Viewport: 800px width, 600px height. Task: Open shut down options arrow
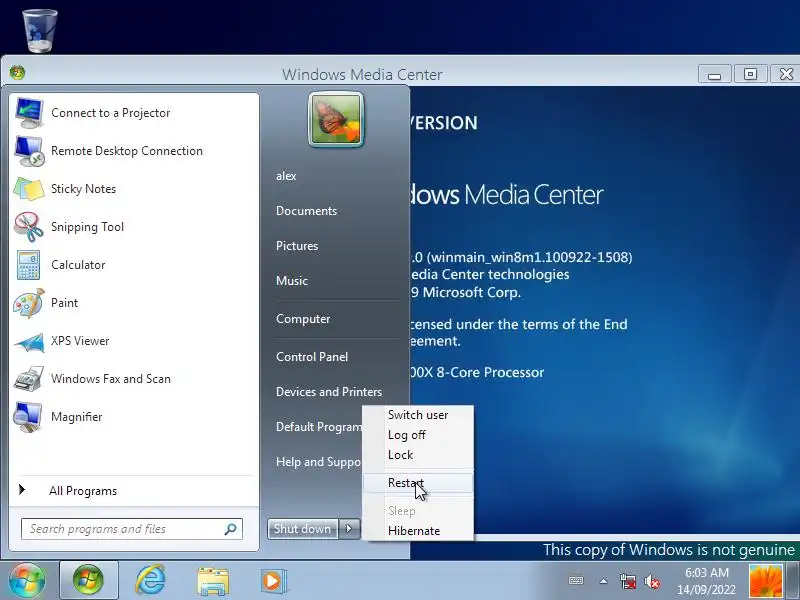point(349,529)
